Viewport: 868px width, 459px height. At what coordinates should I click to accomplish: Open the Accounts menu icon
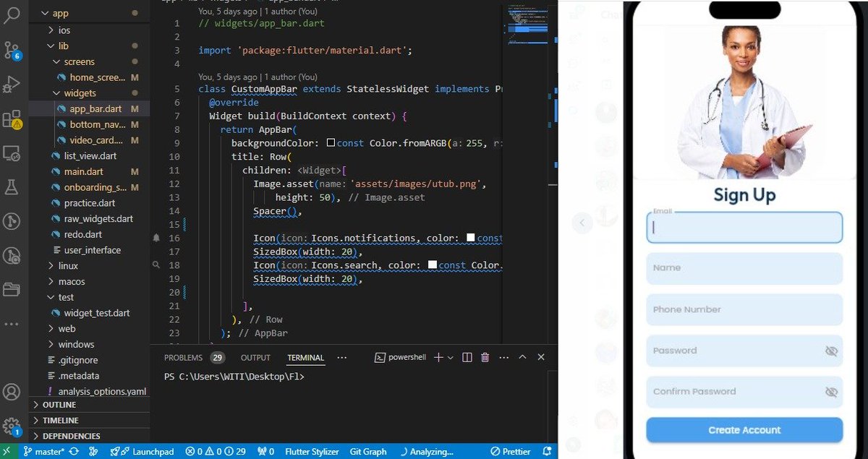tap(12, 392)
